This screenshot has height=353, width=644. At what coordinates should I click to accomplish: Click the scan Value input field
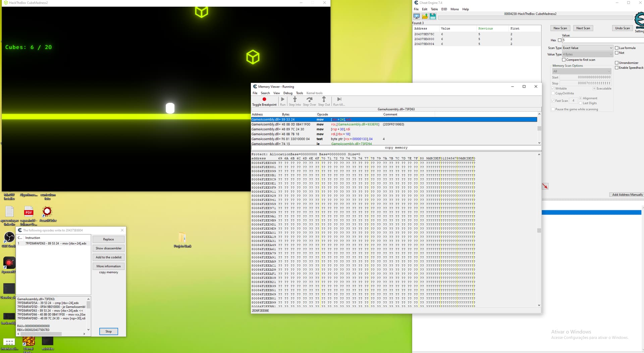[x=602, y=40]
